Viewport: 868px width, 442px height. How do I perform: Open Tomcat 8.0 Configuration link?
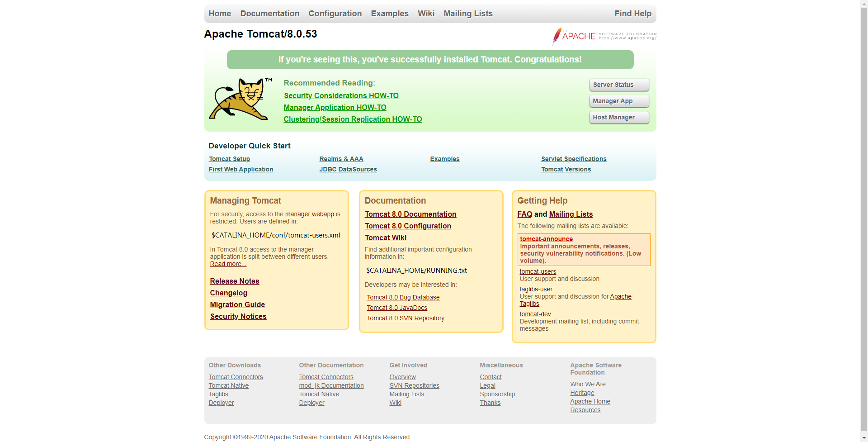tap(408, 226)
